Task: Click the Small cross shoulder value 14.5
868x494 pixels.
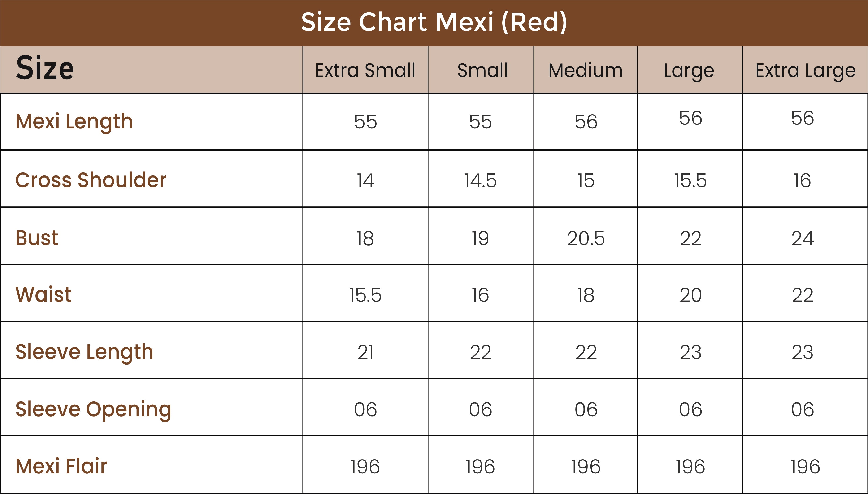Action: coord(480,180)
